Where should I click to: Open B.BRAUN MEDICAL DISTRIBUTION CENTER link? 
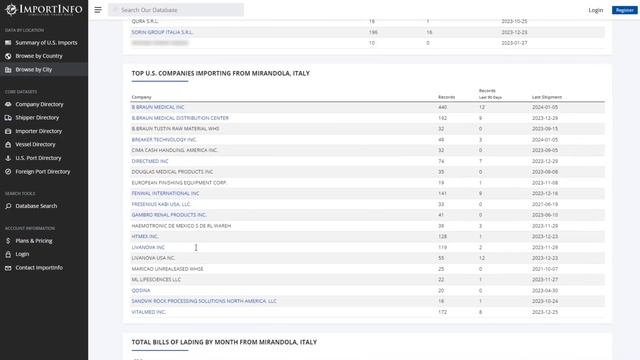coord(180,118)
